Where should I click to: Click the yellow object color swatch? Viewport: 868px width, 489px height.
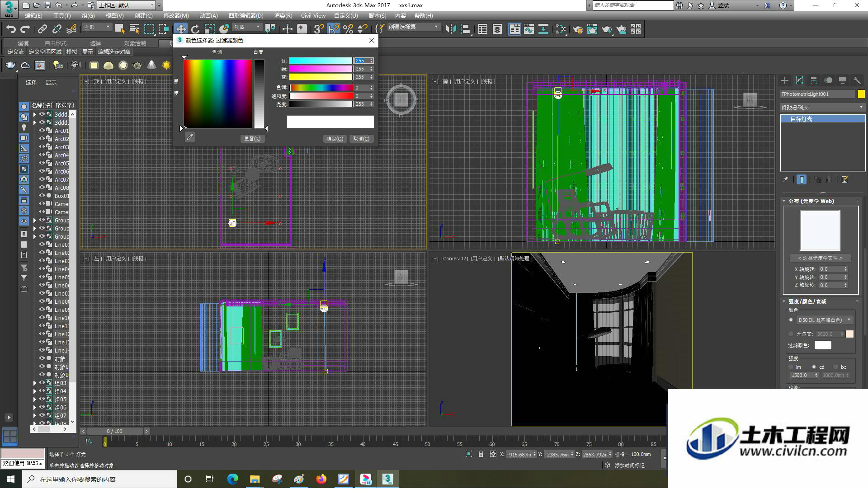coord(861,94)
